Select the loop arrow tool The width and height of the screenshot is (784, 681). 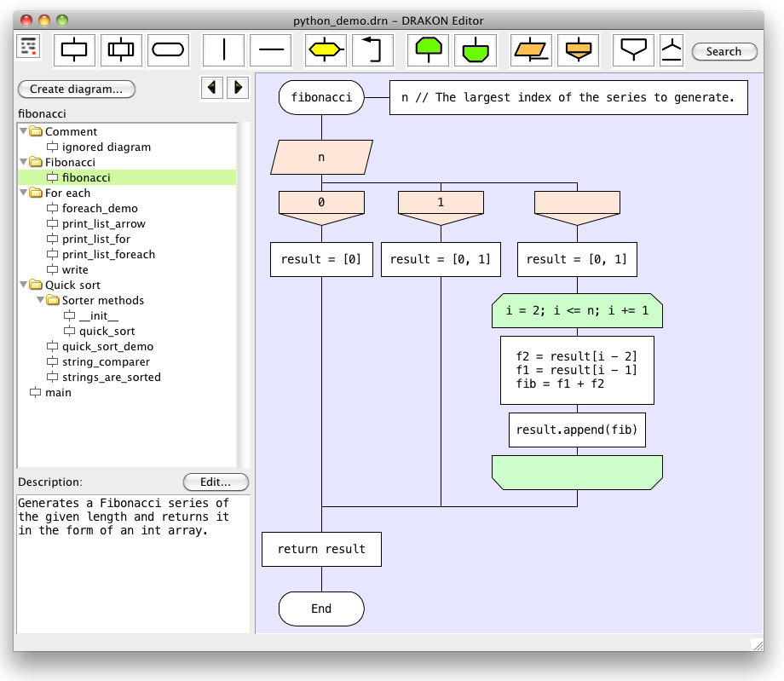(x=372, y=50)
